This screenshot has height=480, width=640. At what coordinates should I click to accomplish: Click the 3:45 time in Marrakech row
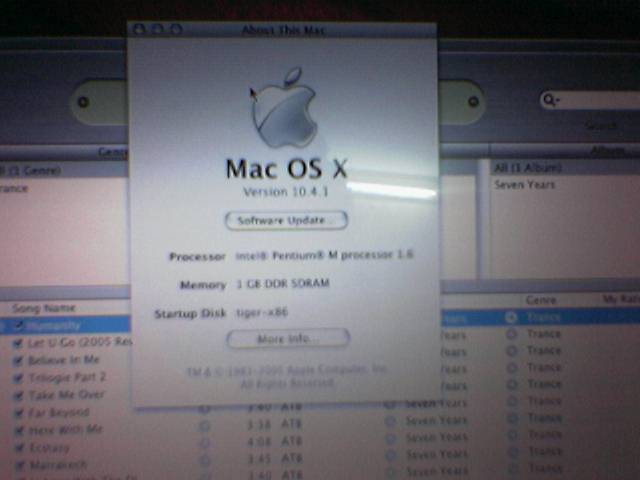[x=259, y=458]
